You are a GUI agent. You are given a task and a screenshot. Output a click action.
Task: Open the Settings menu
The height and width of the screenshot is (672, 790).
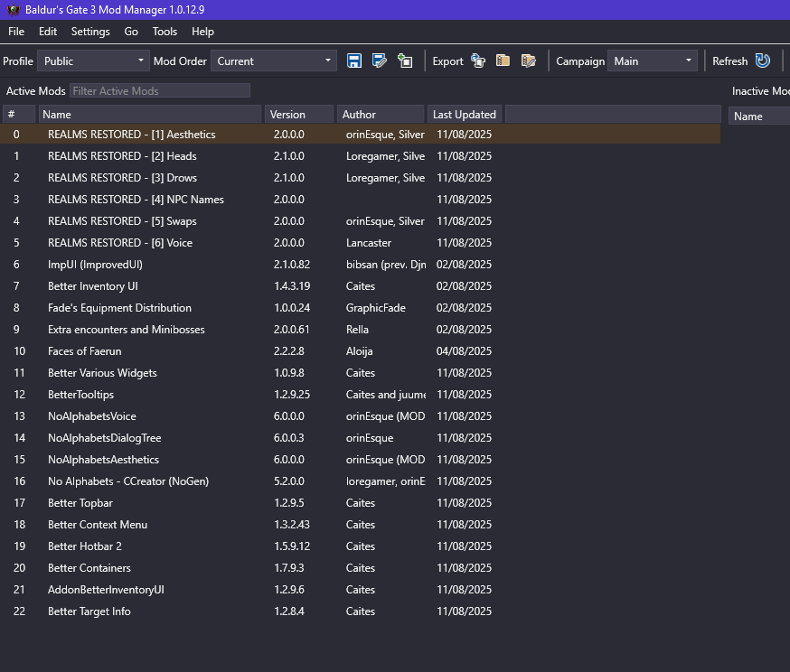coord(90,32)
